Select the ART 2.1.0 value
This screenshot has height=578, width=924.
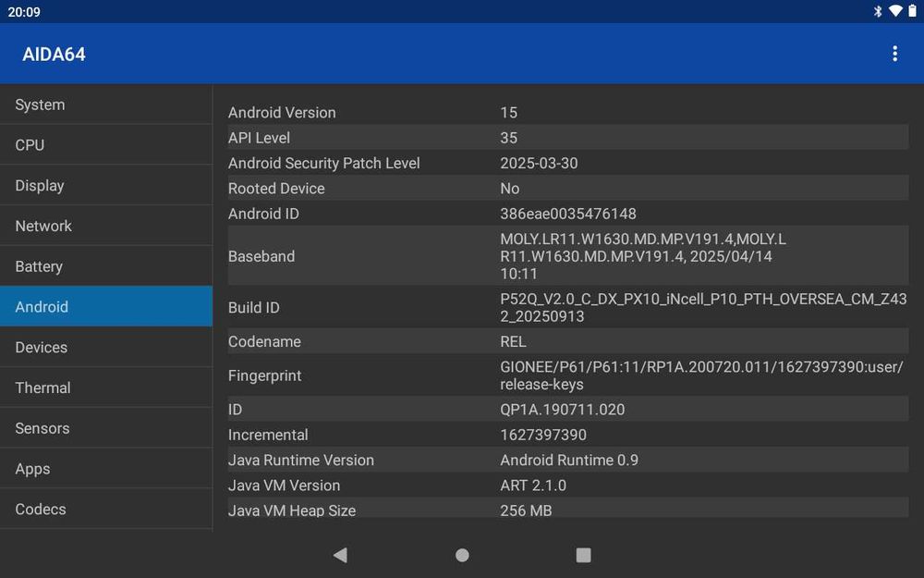point(533,486)
